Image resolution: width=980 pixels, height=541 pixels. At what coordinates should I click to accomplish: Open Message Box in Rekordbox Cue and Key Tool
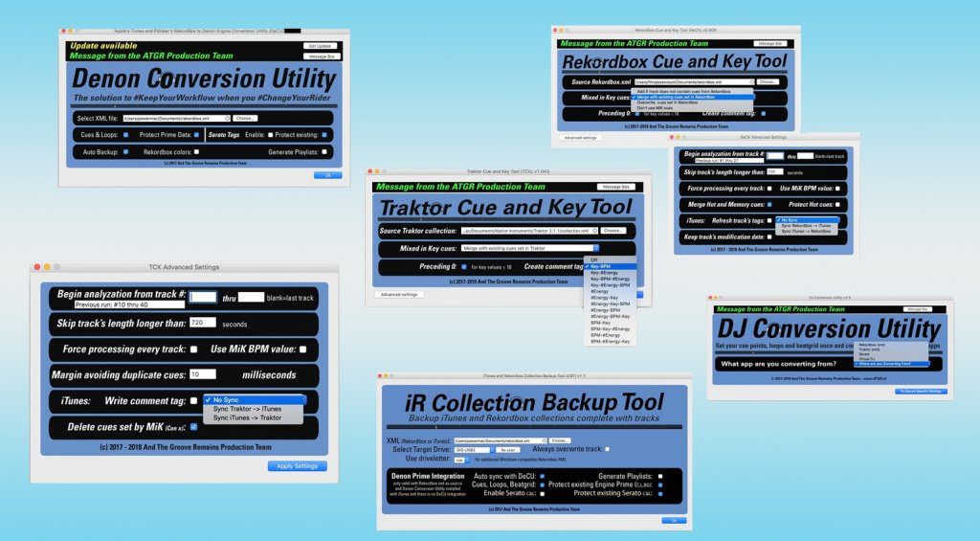[x=770, y=44]
